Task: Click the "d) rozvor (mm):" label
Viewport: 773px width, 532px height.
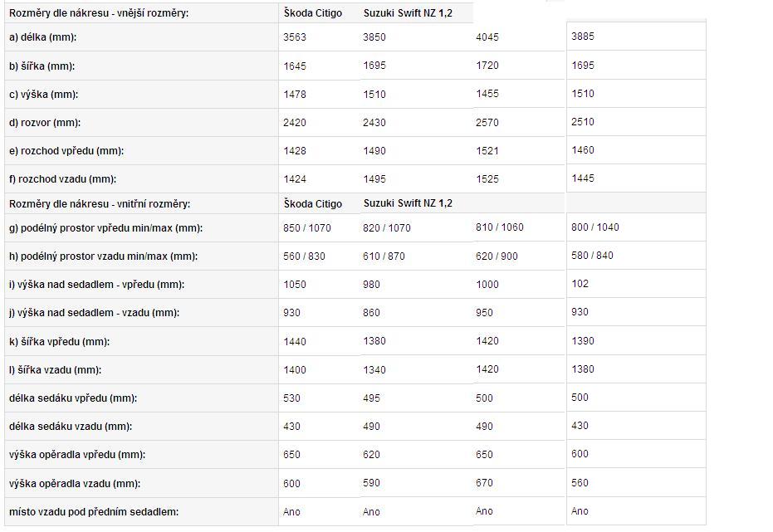Action: coord(44,123)
